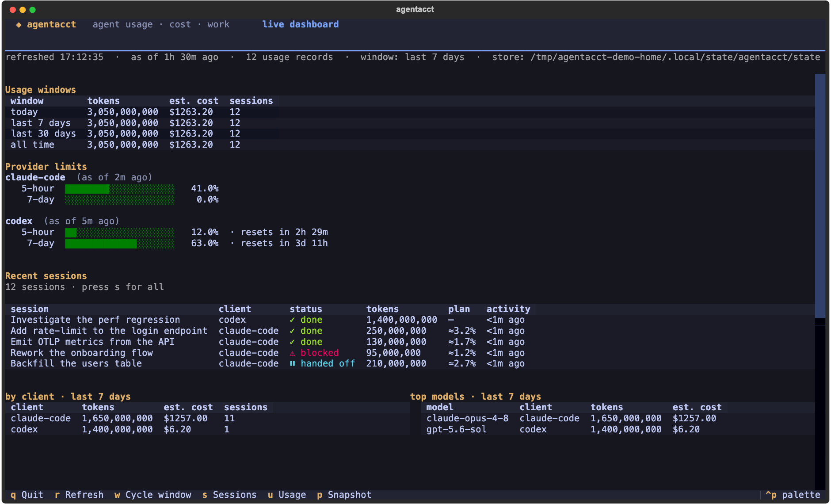Click the checkmark icon on login endpoint row
The width and height of the screenshot is (831, 504).
point(292,331)
